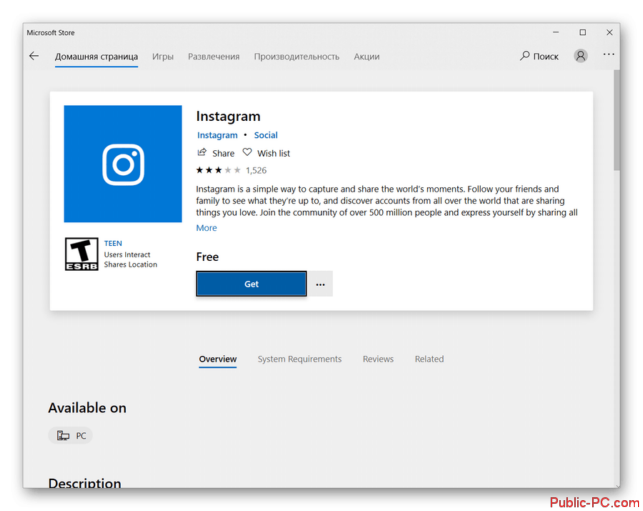Open the Развлечения tab
The height and width of the screenshot is (511, 643).
214,57
